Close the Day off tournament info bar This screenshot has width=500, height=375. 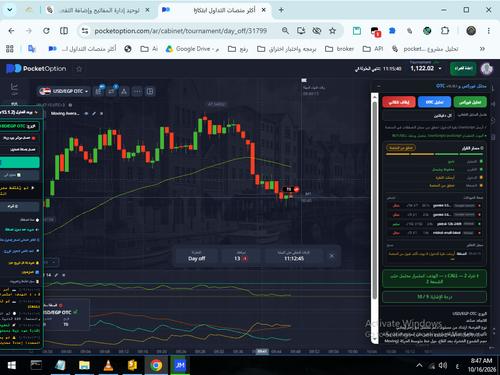pyautogui.click(x=332, y=256)
